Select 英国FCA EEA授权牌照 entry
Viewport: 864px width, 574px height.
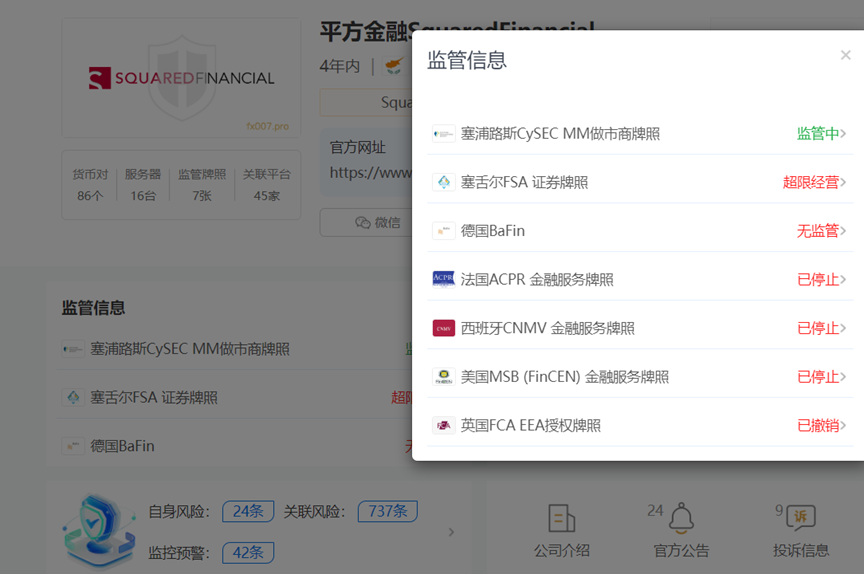(x=640, y=425)
